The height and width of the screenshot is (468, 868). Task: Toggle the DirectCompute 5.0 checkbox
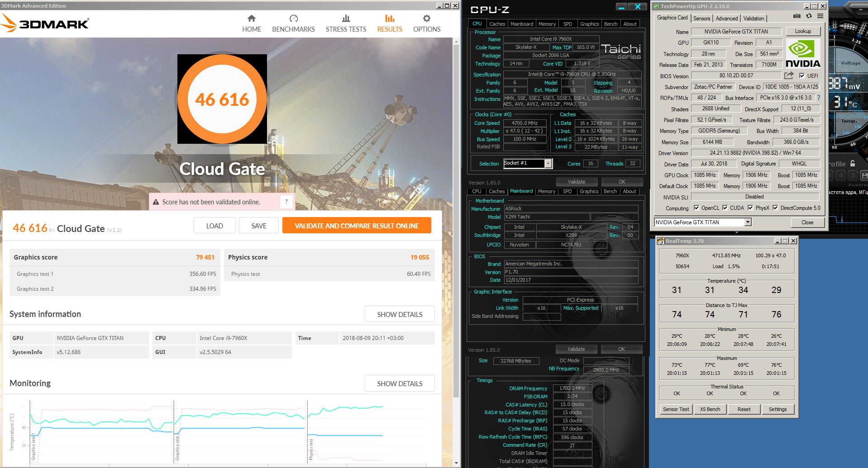pyautogui.click(x=775, y=208)
